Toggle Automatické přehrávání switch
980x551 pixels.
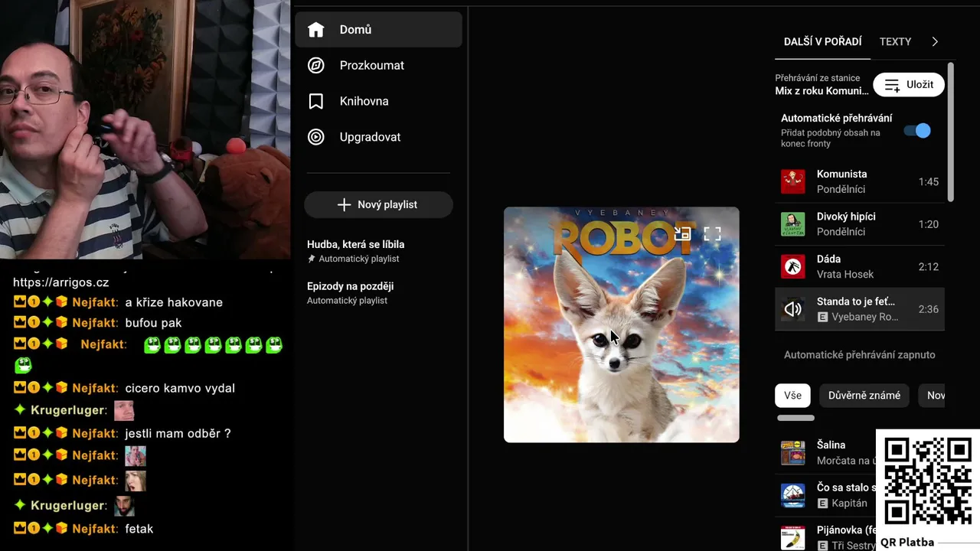click(x=917, y=130)
